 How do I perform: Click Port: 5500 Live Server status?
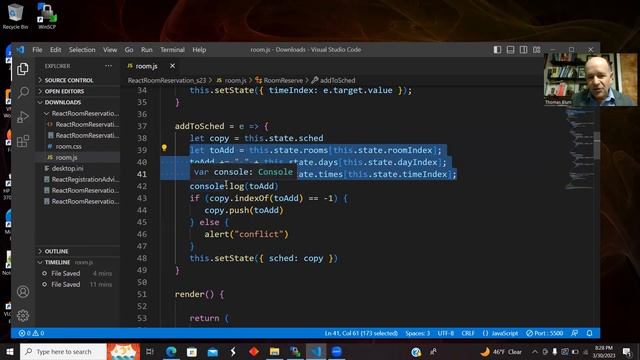point(544,333)
